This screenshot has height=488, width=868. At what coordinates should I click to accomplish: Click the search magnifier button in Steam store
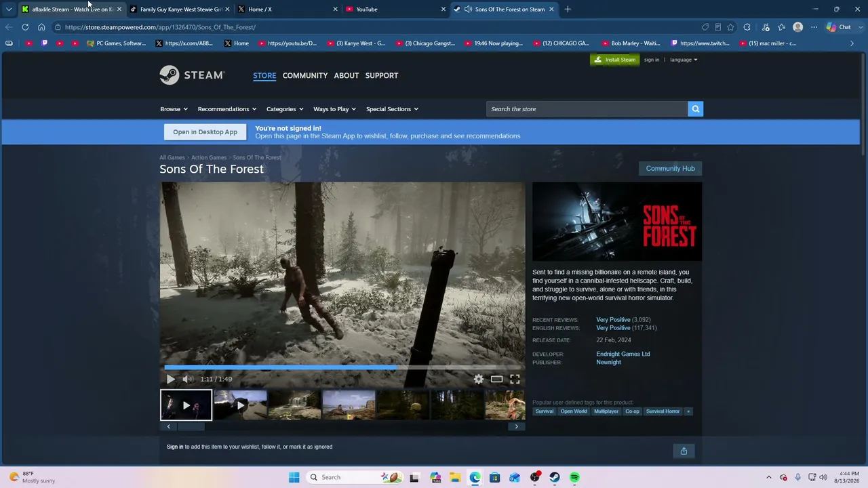pyautogui.click(x=695, y=109)
